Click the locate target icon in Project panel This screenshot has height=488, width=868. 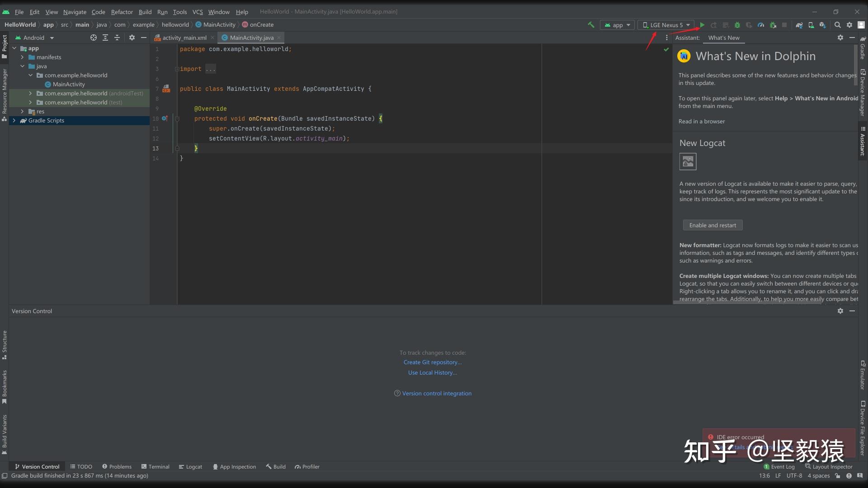[x=94, y=38]
